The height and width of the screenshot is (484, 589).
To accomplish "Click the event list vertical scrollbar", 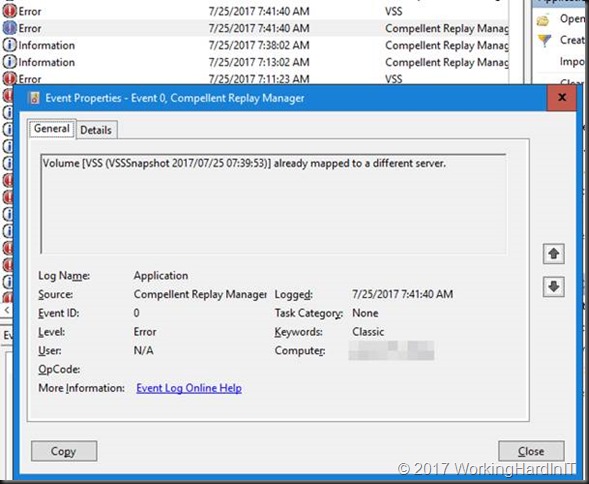I will [517, 41].
